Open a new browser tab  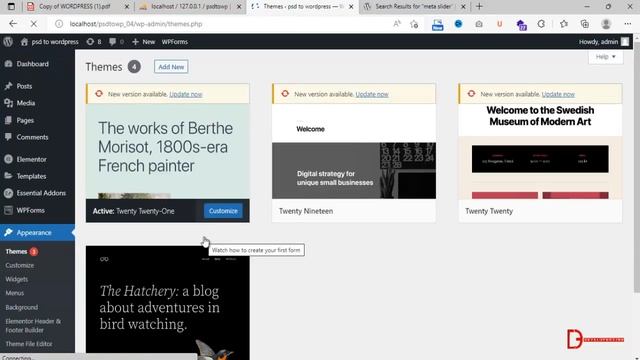point(479,7)
